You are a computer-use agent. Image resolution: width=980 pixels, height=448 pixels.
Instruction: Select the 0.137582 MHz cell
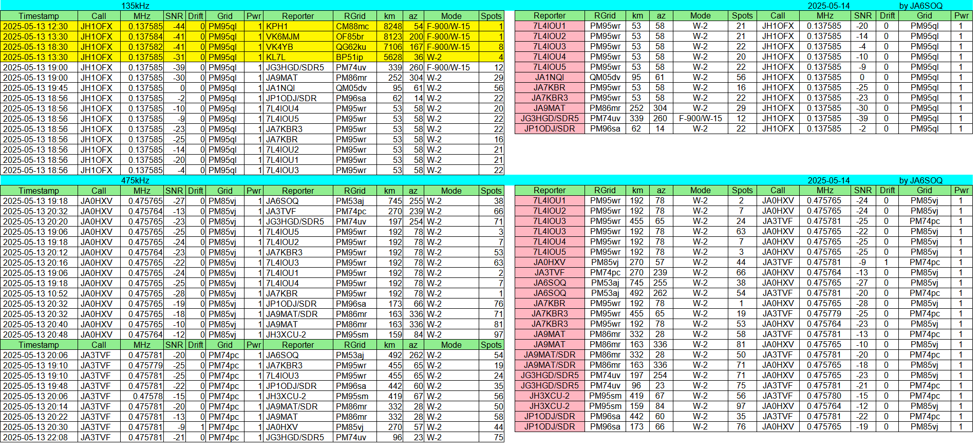pos(142,47)
